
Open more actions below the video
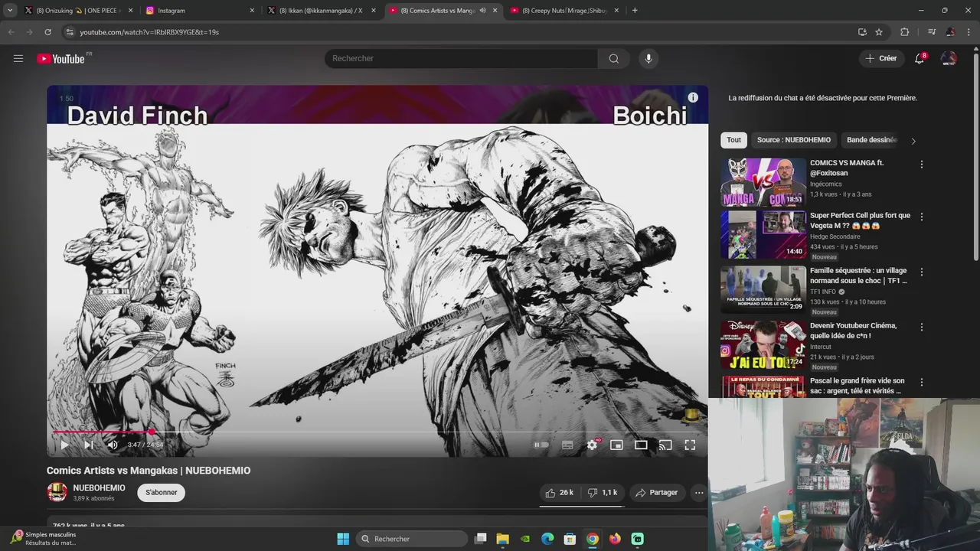[x=699, y=493]
